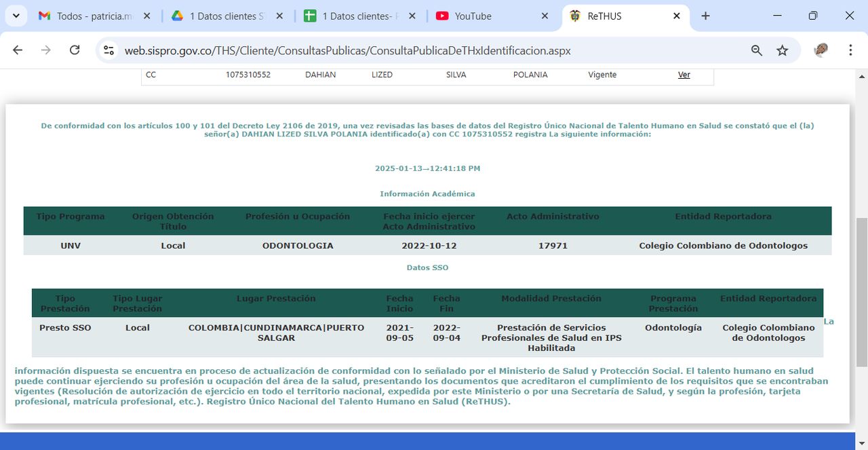Open the Chrome profile avatar

pos(821,50)
